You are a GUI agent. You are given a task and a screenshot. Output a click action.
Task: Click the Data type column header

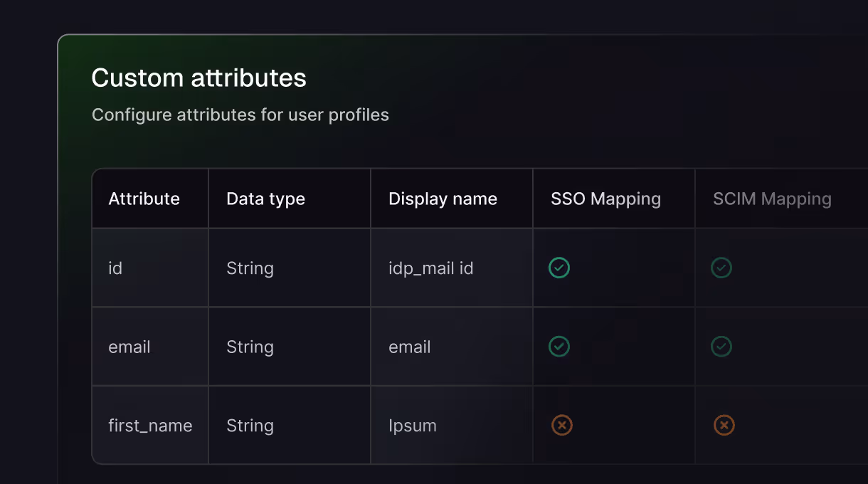click(x=265, y=199)
